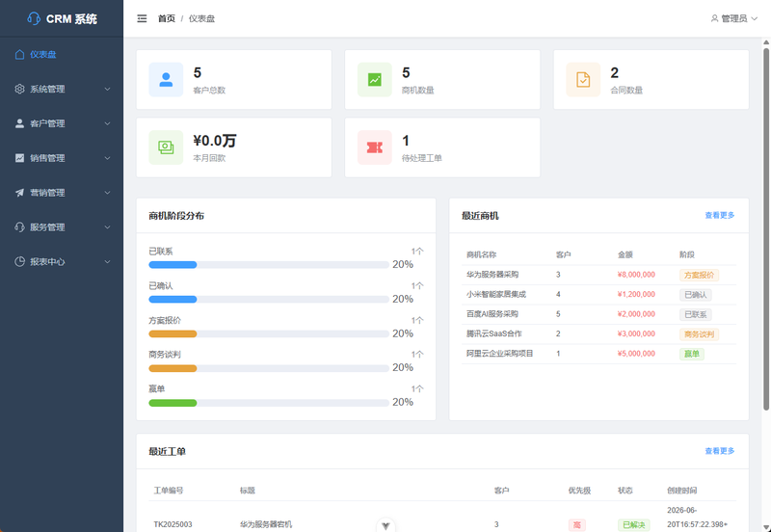Click the red ticket icon on 待处理工单 card
The height and width of the screenshot is (532, 771).
375,147
